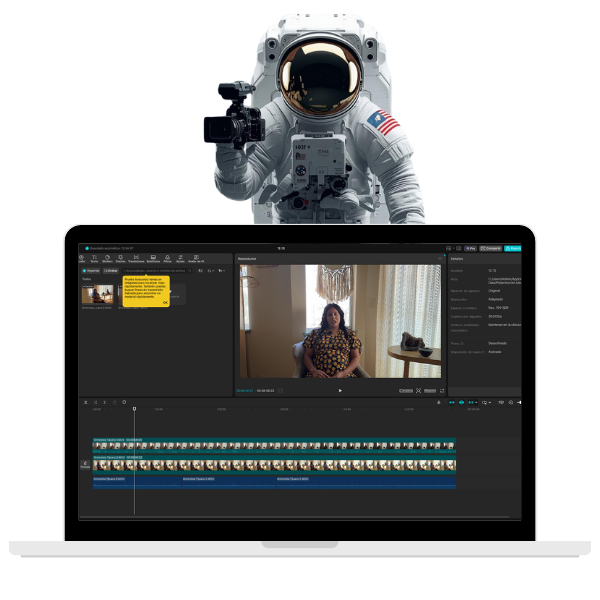The height and width of the screenshot is (600, 600).
Task: Open the Transiciones tab
Action: (x=136, y=259)
